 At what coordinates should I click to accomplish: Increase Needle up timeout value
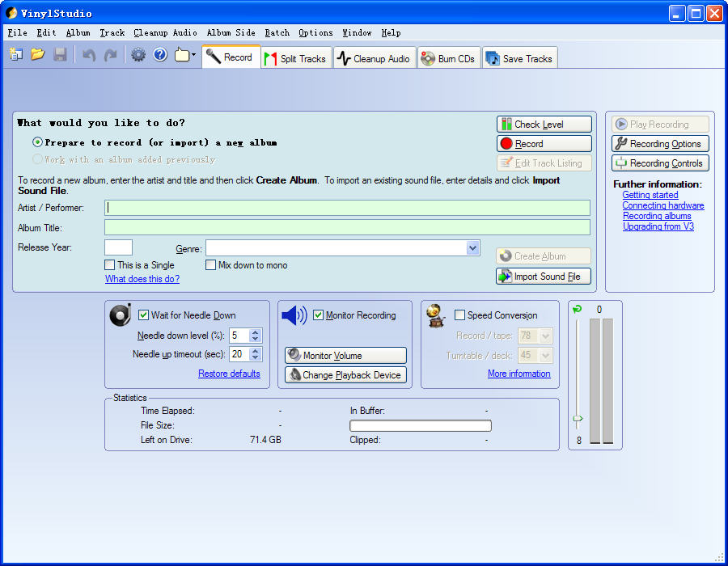[x=255, y=351]
